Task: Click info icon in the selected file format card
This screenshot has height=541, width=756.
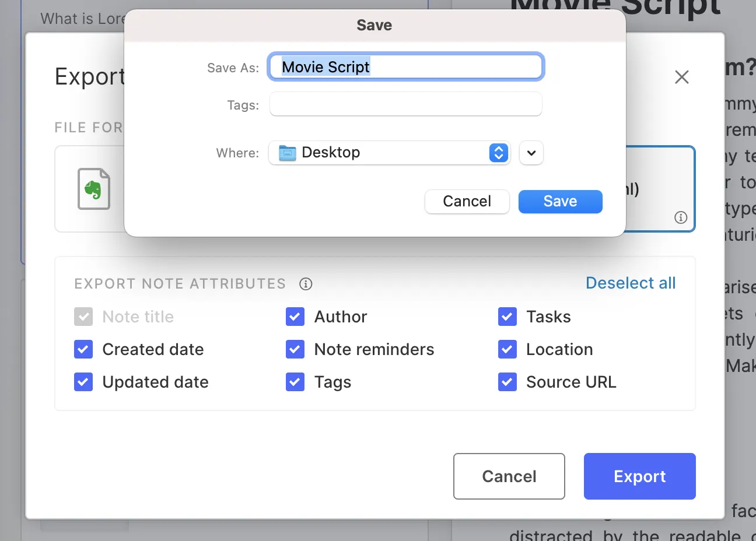Action: coord(681,217)
